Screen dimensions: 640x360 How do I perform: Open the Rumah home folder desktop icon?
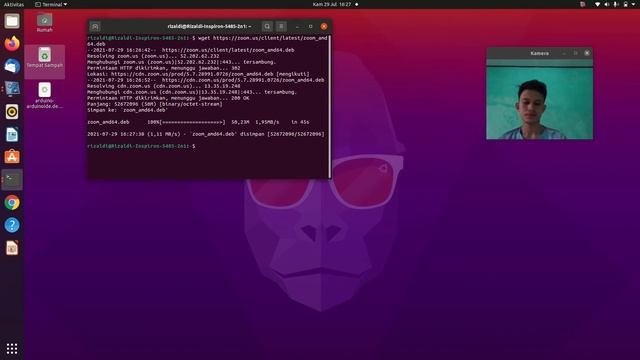coord(44,23)
